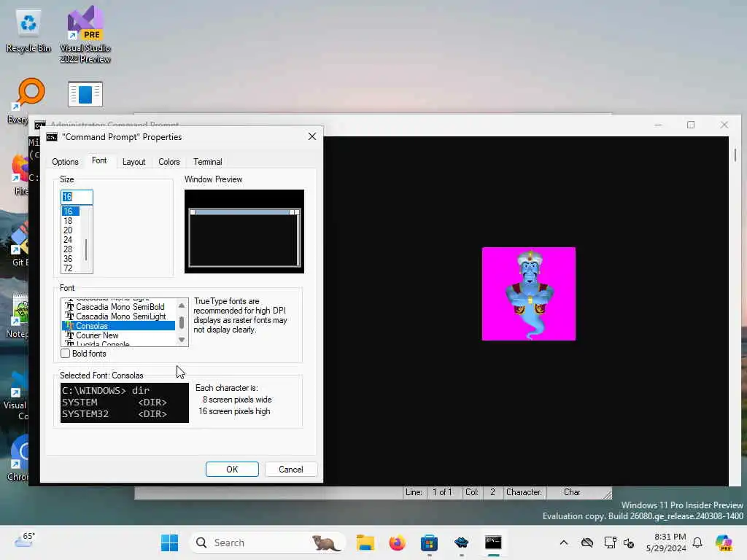
Task: Switch to the Terminal tab
Action: point(208,162)
